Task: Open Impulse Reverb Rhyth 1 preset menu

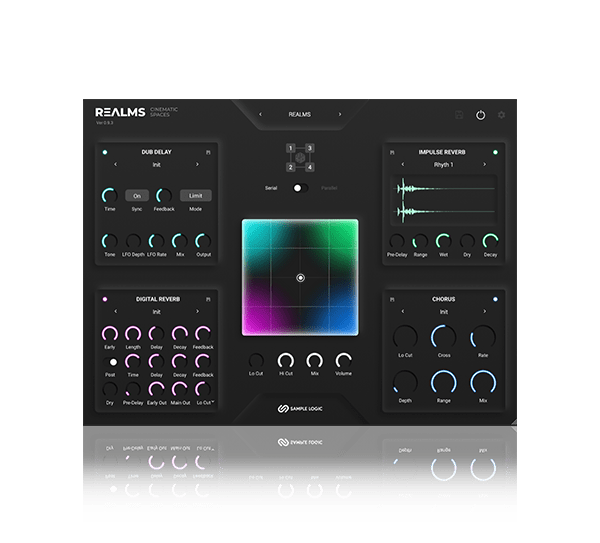Action: tap(443, 165)
